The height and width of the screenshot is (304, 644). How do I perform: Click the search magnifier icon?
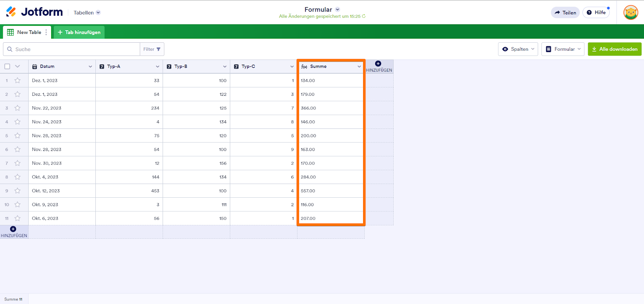pyautogui.click(x=10, y=49)
